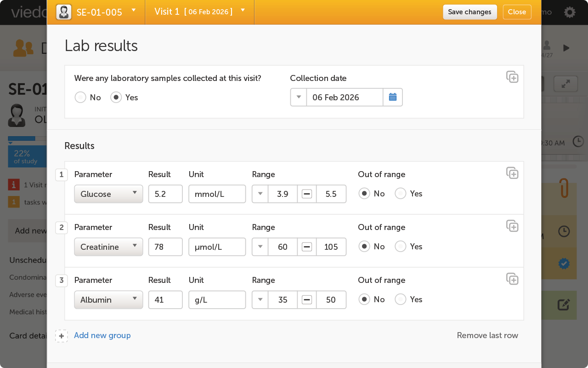Set Albumin out of range to Yes
Screen dimensions: 588x368
coord(401,299)
